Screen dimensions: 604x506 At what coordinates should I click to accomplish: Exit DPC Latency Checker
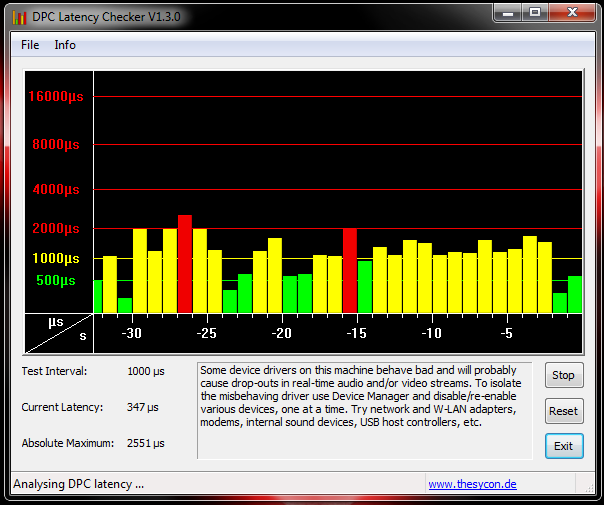[564, 446]
